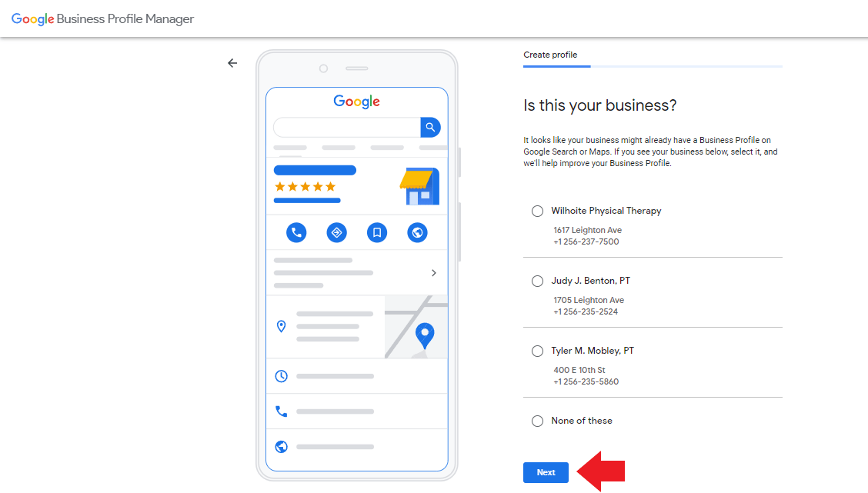This screenshot has height=493, width=868.
Task: Click the phone call icon in mockup
Action: 296,232
